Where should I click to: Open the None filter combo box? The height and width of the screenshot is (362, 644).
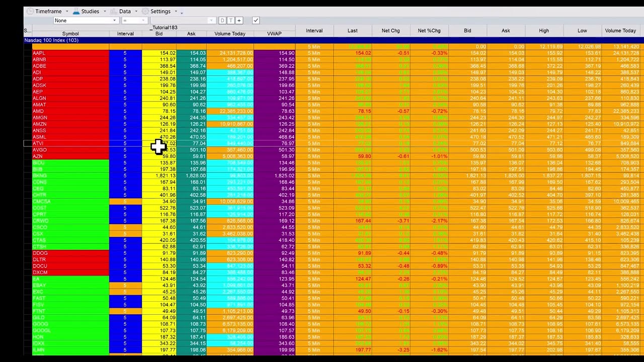86,21
